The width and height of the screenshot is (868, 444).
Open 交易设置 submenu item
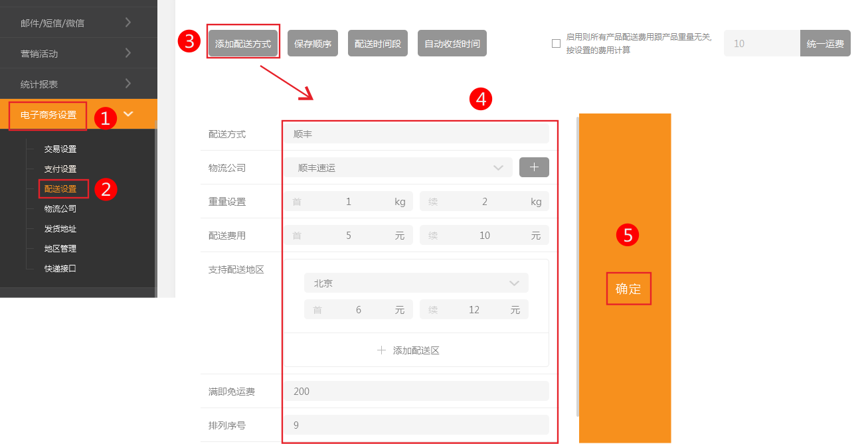click(60, 149)
